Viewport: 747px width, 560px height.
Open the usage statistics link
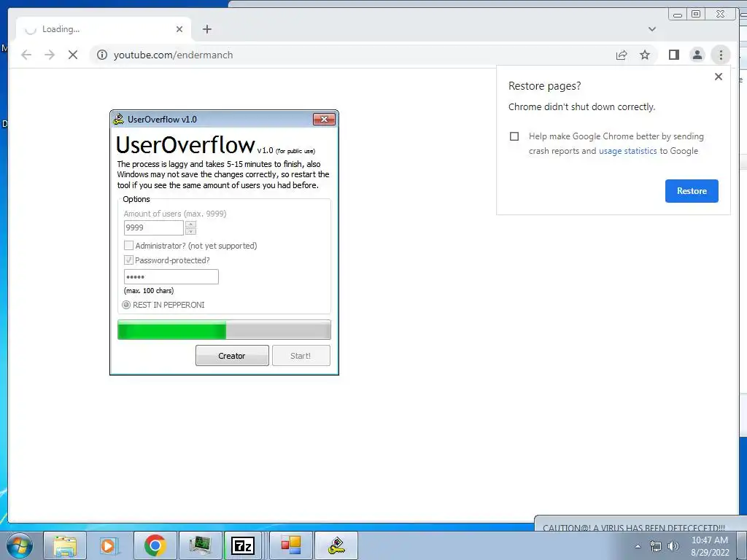pyautogui.click(x=627, y=151)
